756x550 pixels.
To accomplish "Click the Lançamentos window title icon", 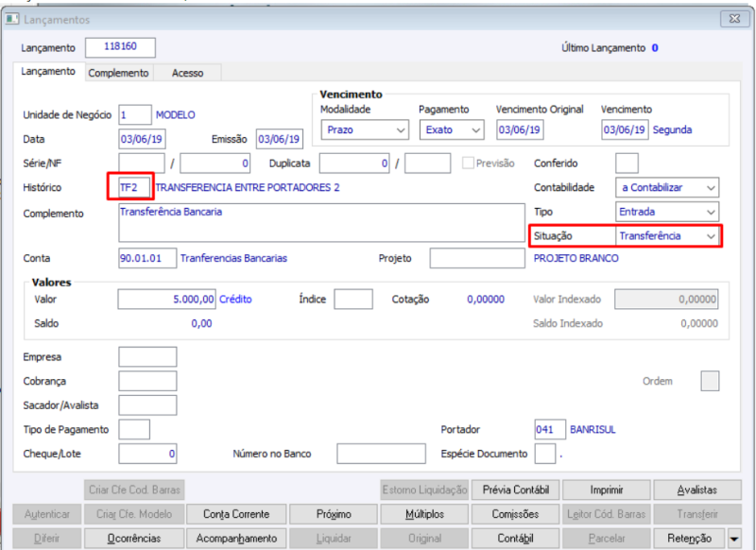I will [12, 19].
